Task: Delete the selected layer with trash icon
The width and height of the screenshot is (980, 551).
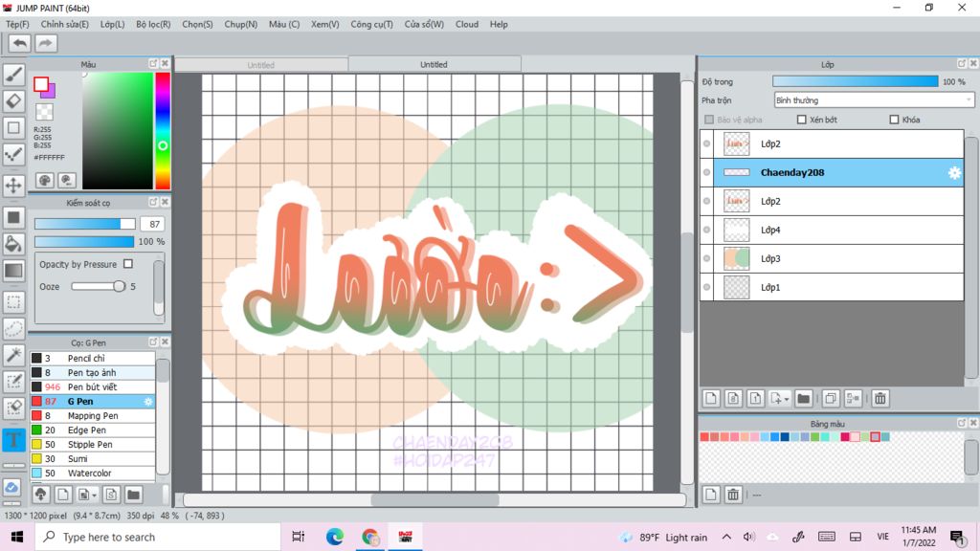Action: point(880,399)
